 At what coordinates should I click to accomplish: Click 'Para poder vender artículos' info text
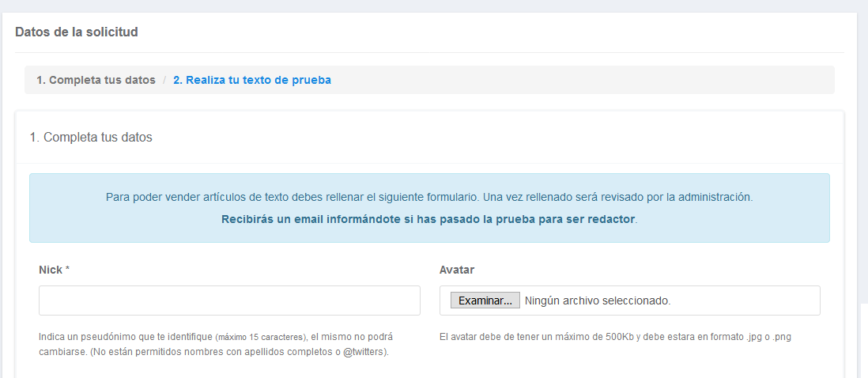(x=429, y=197)
